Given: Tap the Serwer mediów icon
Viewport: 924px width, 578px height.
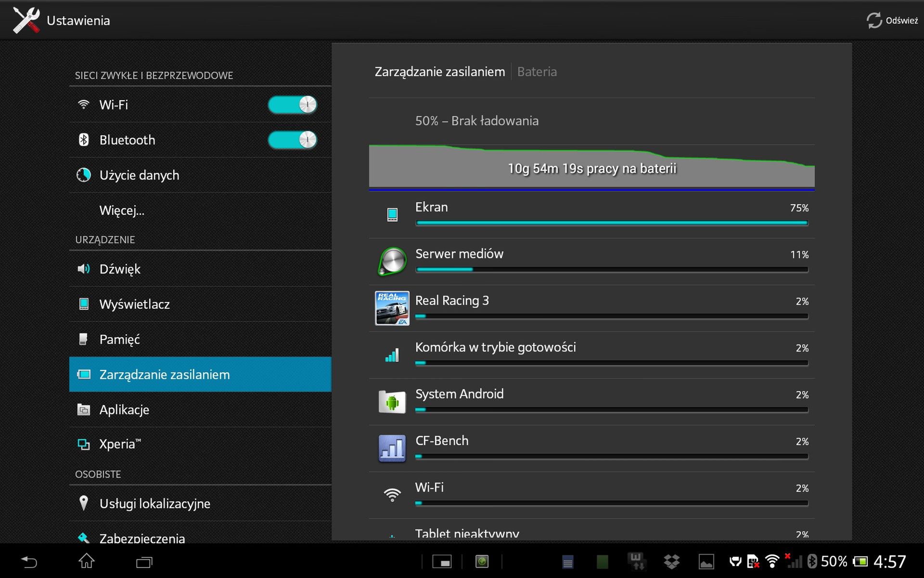Looking at the screenshot, I should 392,262.
